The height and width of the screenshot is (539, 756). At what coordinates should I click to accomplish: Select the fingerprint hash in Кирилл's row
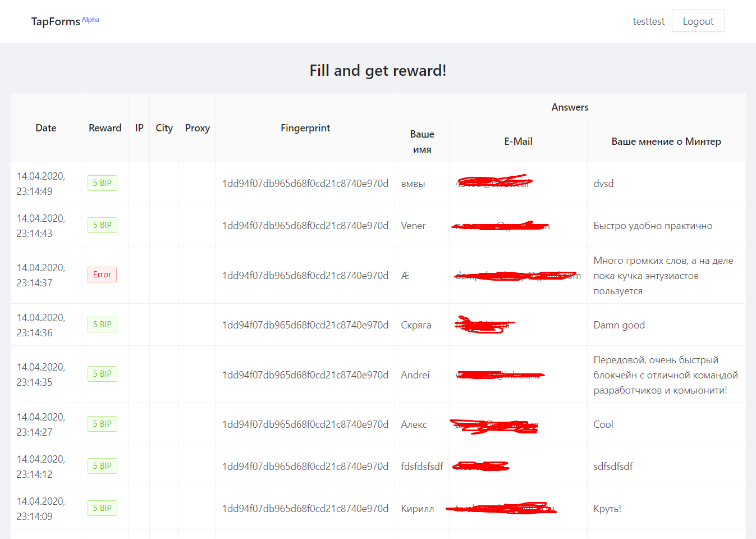[x=305, y=509]
